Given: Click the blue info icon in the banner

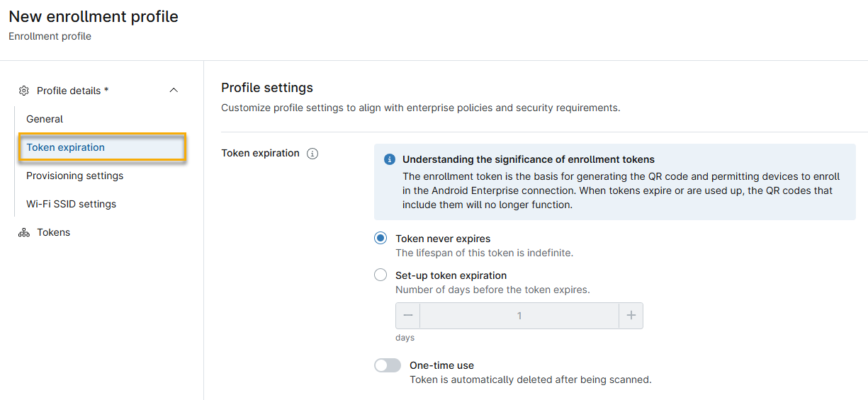Looking at the screenshot, I should click(389, 160).
